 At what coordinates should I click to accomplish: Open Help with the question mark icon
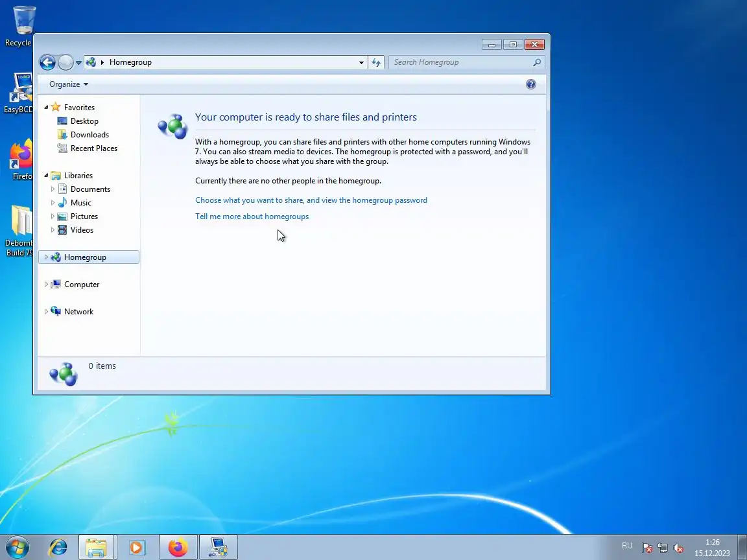coord(530,84)
